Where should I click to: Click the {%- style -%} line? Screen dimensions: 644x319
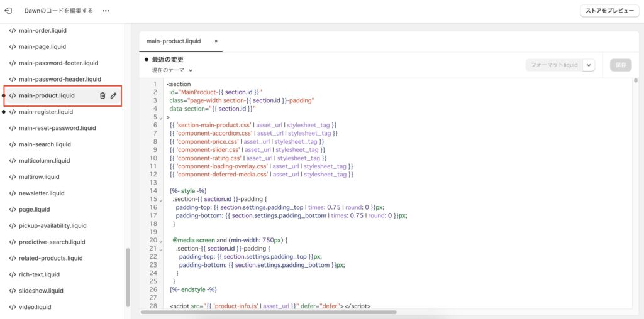tap(187, 191)
